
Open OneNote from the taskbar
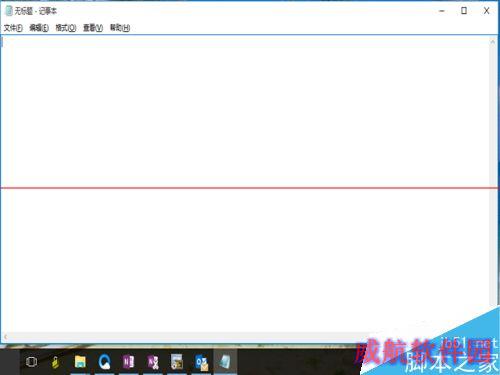[129, 362]
